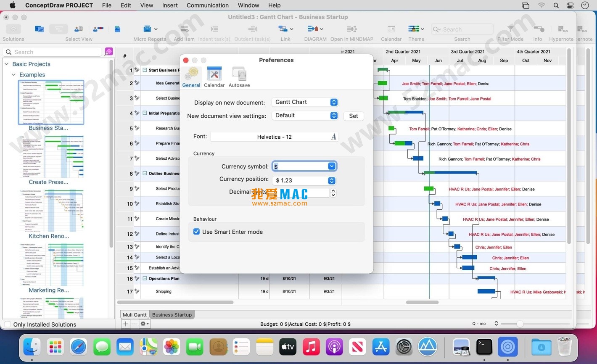
Task: Switch to the General preferences tab
Action: pyautogui.click(x=191, y=77)
